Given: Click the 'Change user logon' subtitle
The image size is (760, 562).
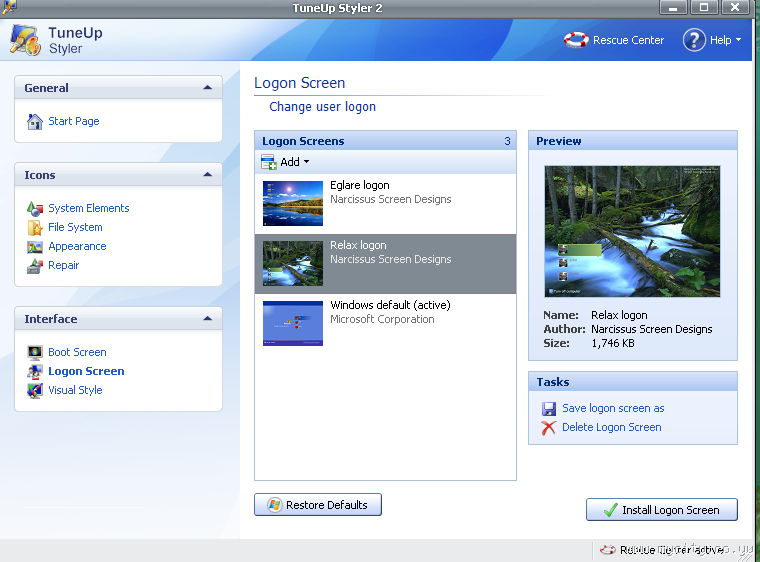Looking at the screenshot, I should click(322, 107).
